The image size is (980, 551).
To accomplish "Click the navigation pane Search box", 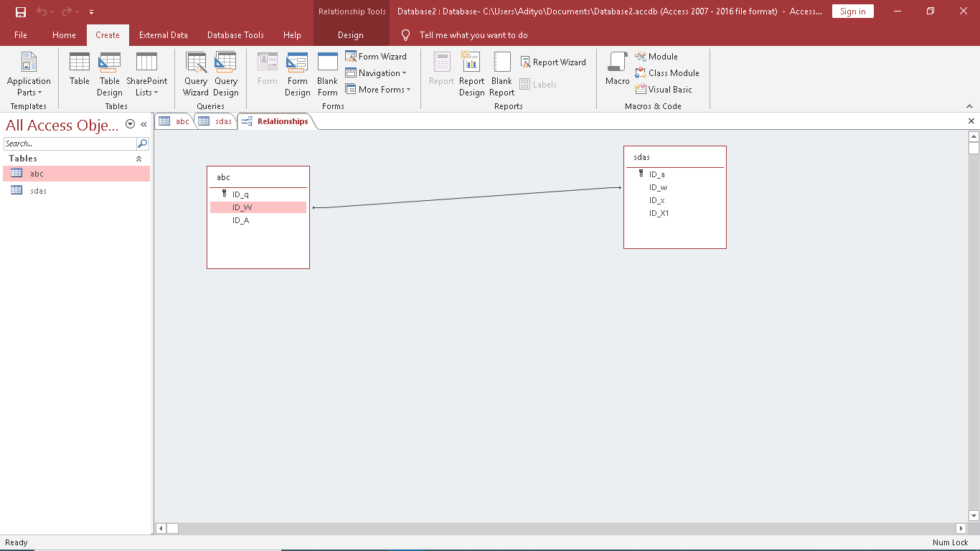I will pyautogui.click(x=70, y=143).
